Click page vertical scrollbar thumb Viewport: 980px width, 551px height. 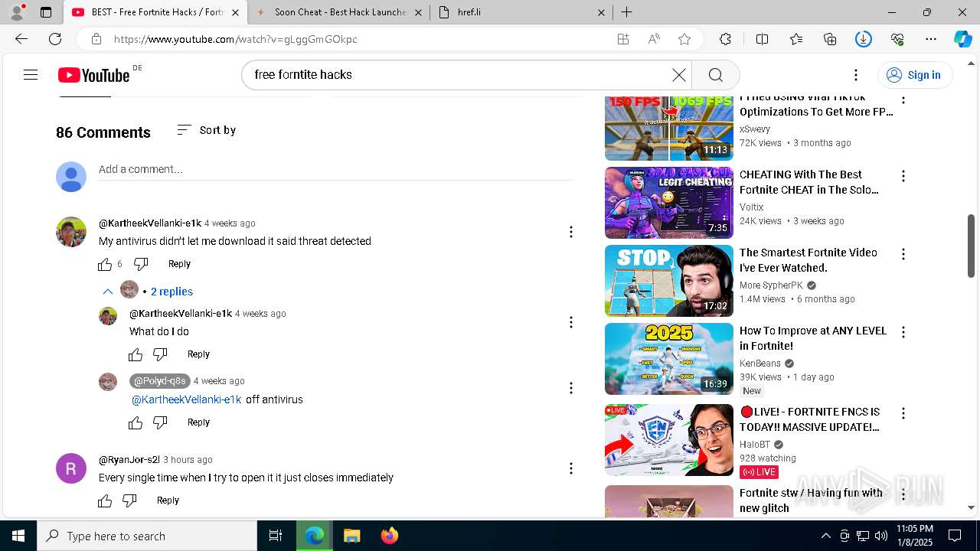click(x=971, y=246)
